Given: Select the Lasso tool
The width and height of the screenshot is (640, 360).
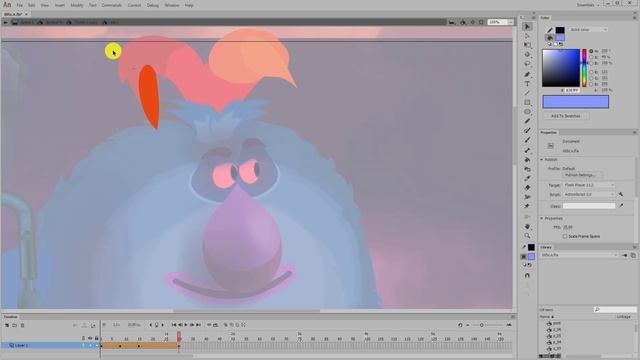Looking at the screenshot, I should [x=527, y=64].
